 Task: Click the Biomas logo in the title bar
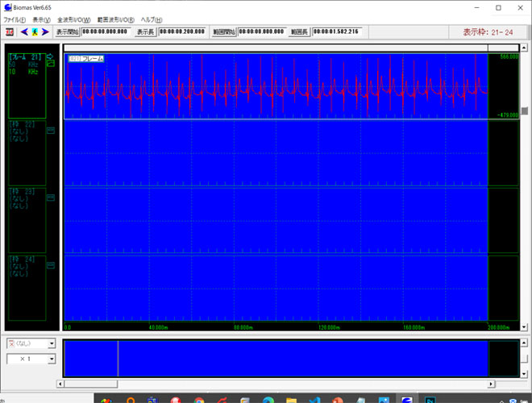click(8, 7)
